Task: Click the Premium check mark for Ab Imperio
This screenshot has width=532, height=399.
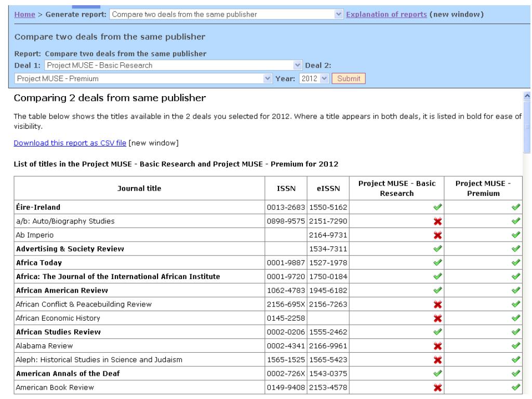Action: click(x=516, y=235)
